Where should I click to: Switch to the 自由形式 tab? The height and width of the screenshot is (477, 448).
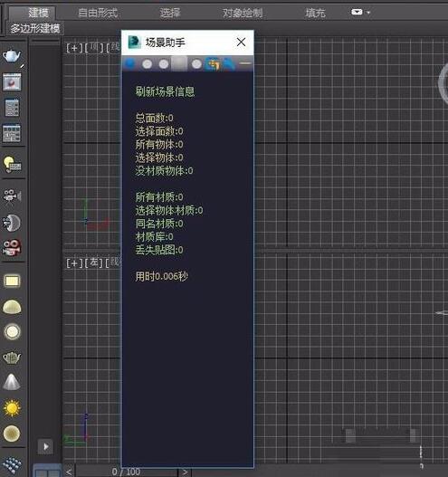coord(98,13)
